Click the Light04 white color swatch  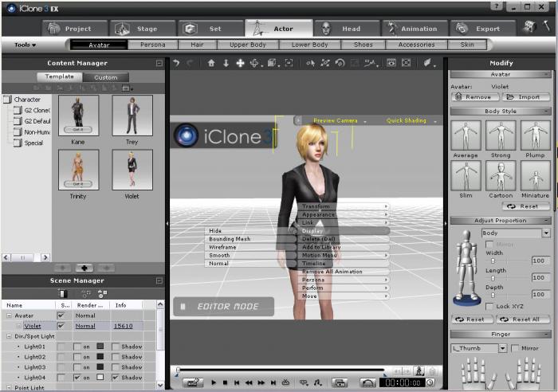click(100, 377)
